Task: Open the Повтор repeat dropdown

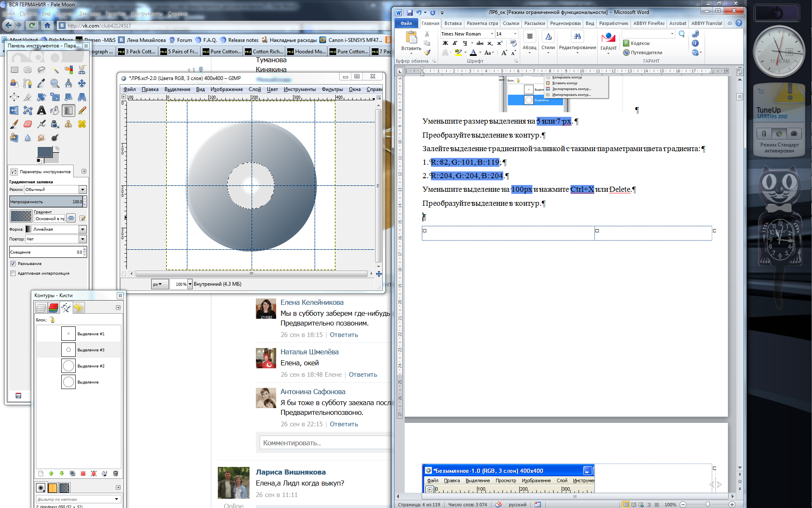Action: pyautogui.click(x=83, y=239)
